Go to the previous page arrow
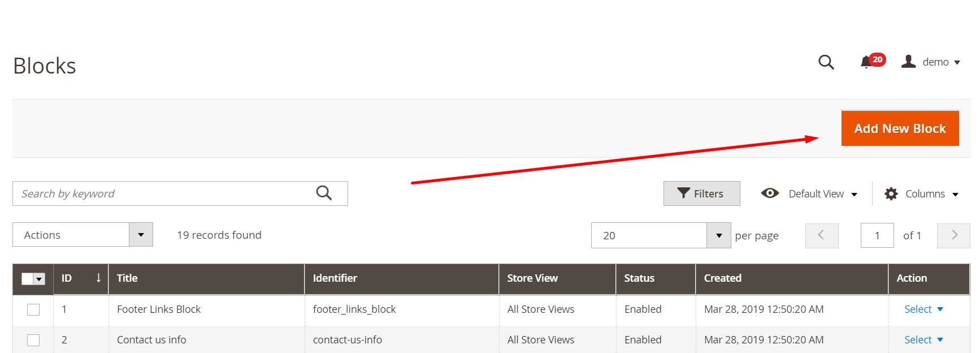Image resolution: width=980 pixels, height=353 pixels. coord(821,235)
